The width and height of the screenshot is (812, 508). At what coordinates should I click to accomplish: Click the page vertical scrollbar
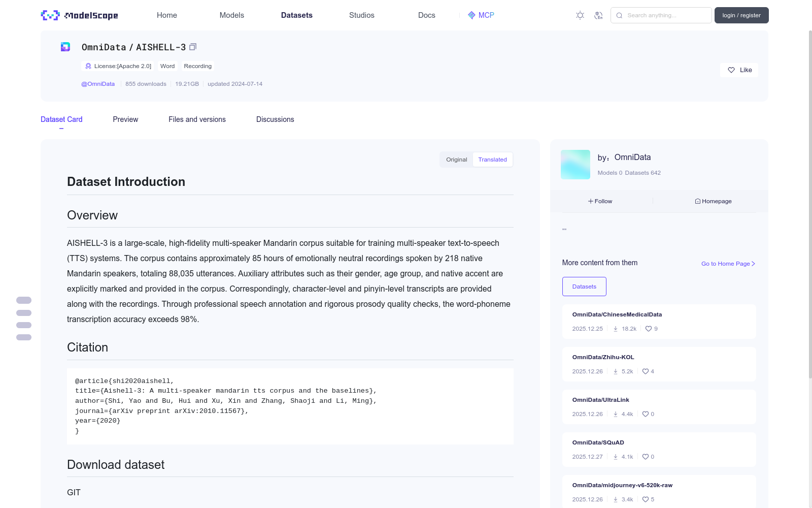(810, 203)
